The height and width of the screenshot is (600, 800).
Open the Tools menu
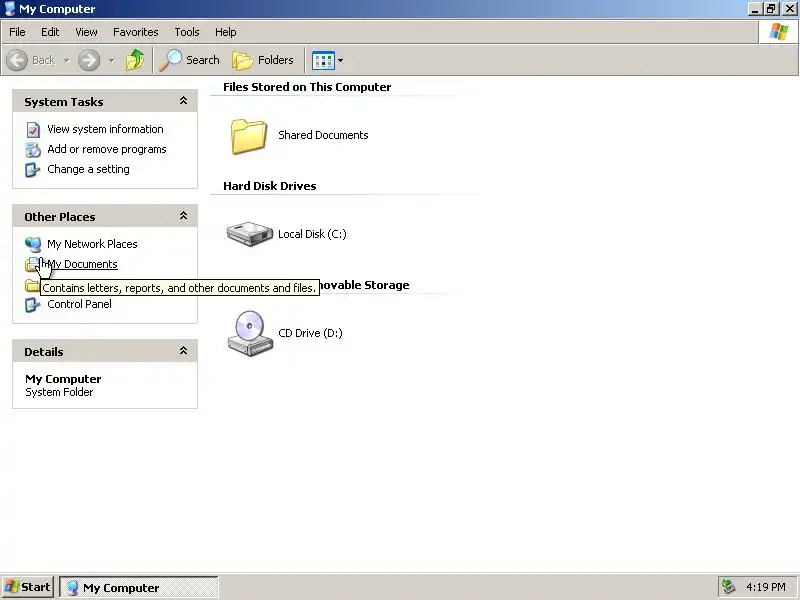[x=187, y=32]
